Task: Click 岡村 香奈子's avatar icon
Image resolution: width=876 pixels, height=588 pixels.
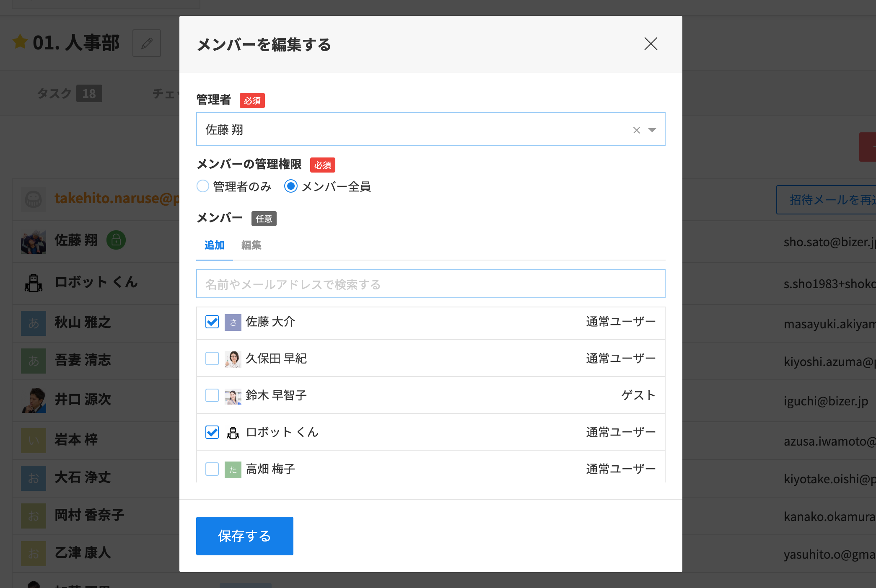Action: tap(34, 516)
